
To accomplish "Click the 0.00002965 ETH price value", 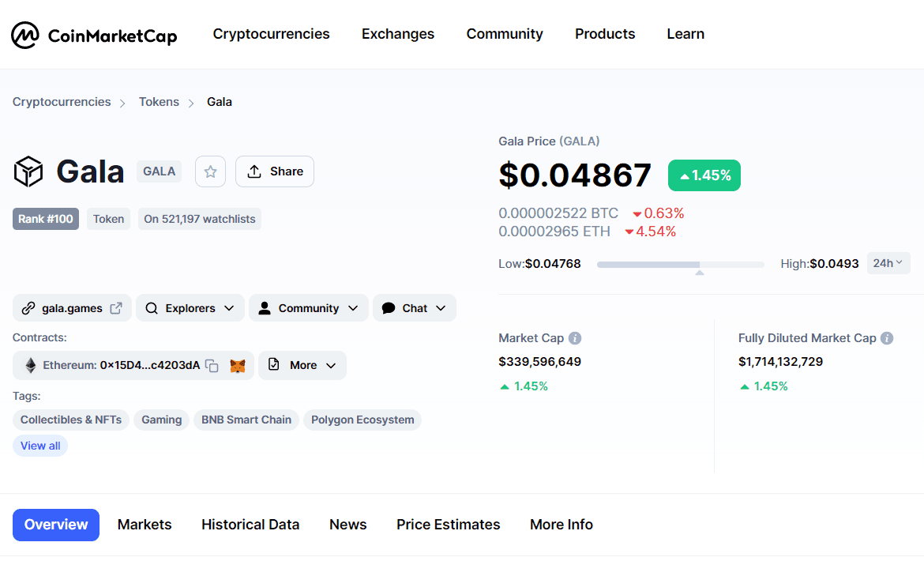I will (554, 232).
